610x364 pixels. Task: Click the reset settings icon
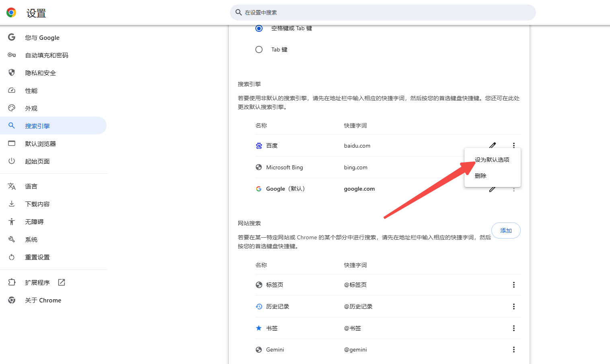click(x=12, y=257)
